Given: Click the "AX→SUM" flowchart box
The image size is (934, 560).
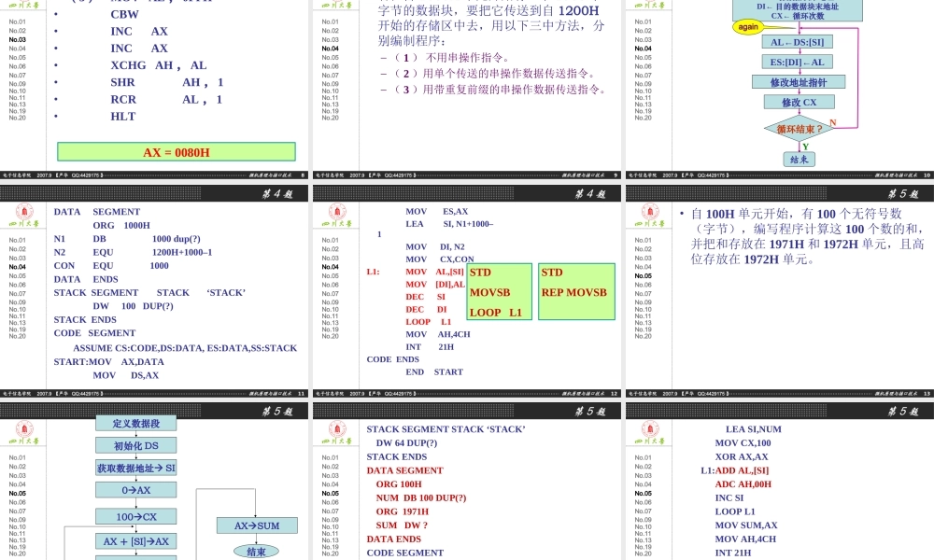Looking at the screenshot, I should click(256, 525).
